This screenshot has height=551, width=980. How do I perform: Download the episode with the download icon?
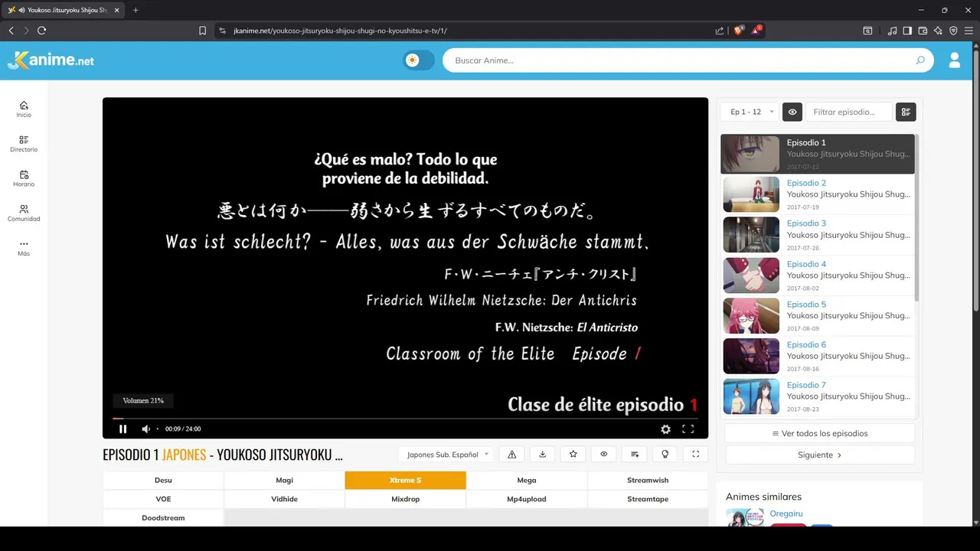(543, 455)
